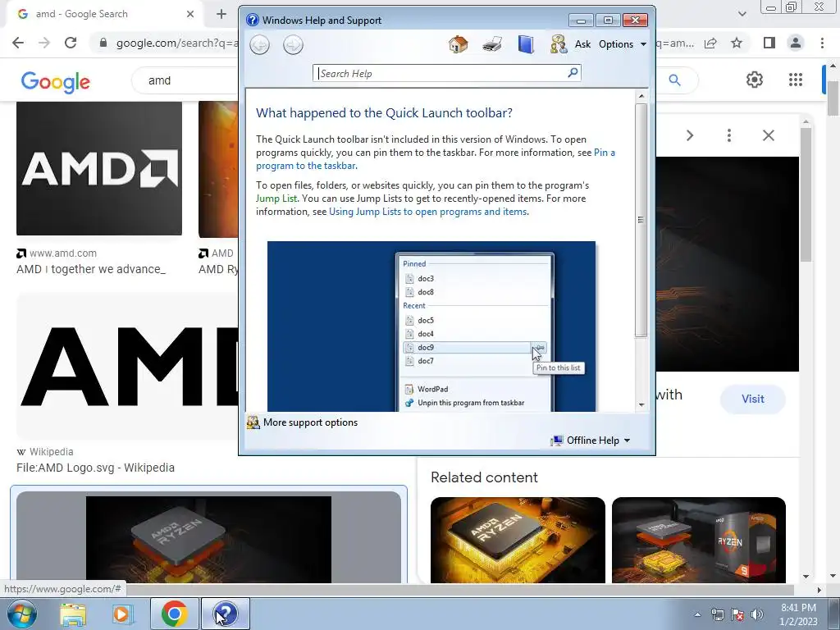Open Ryzen 9 box related image
Image resolution: width=840 pixels, height=630 pixels.
[699, 540]
